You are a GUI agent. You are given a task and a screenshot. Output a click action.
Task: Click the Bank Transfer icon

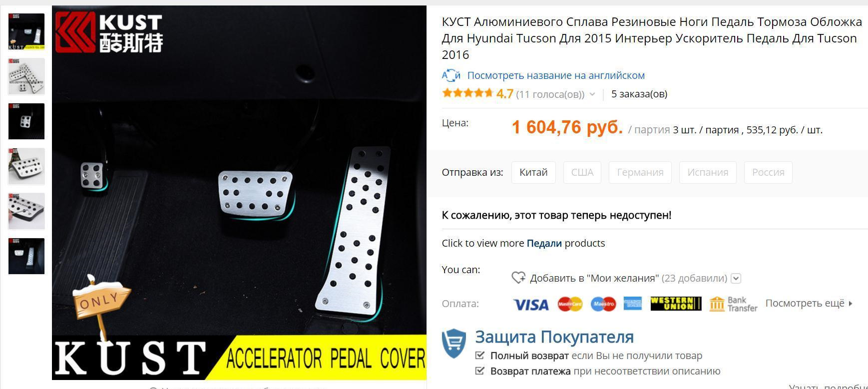pyautogui.click(x=733, y=304)
